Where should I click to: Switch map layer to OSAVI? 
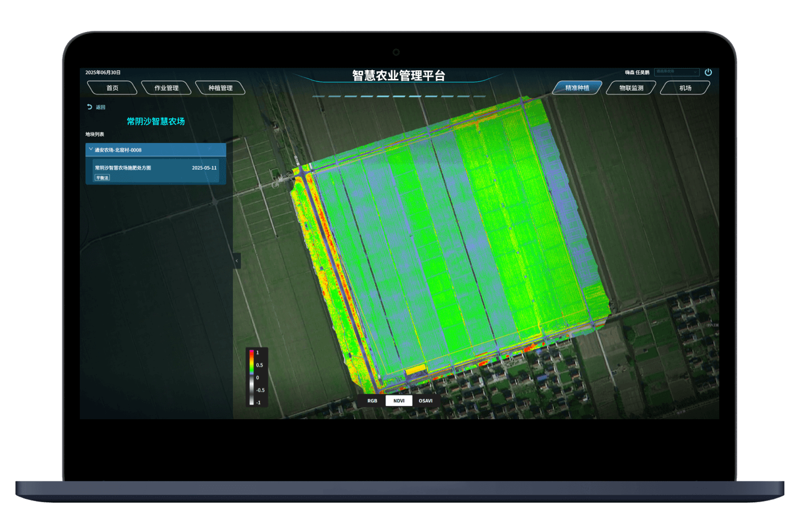426,401
